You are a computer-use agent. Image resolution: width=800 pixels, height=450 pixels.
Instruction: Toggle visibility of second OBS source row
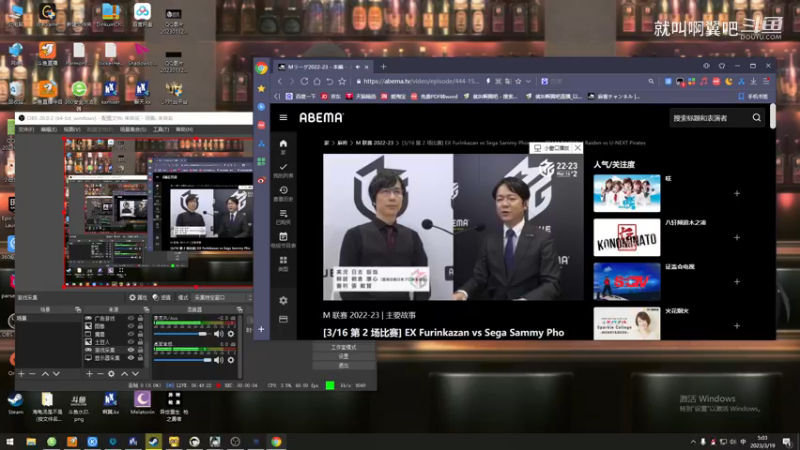click(131, 326)
